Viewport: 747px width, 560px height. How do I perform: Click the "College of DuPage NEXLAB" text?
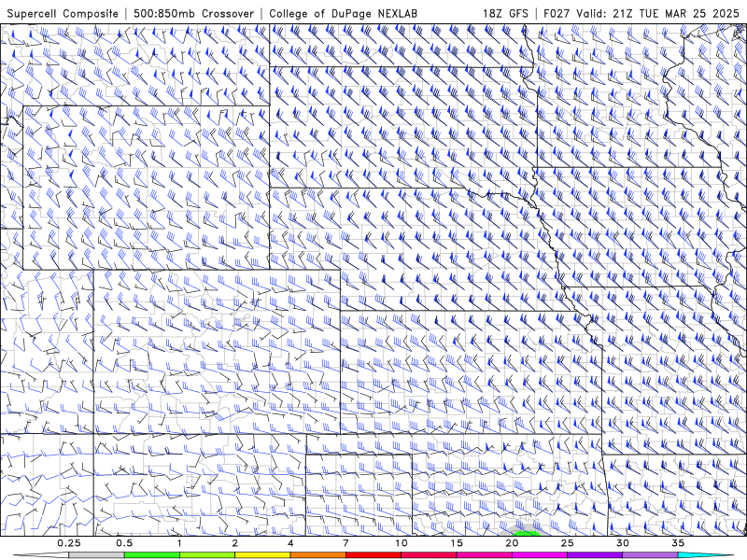[343, 13]
